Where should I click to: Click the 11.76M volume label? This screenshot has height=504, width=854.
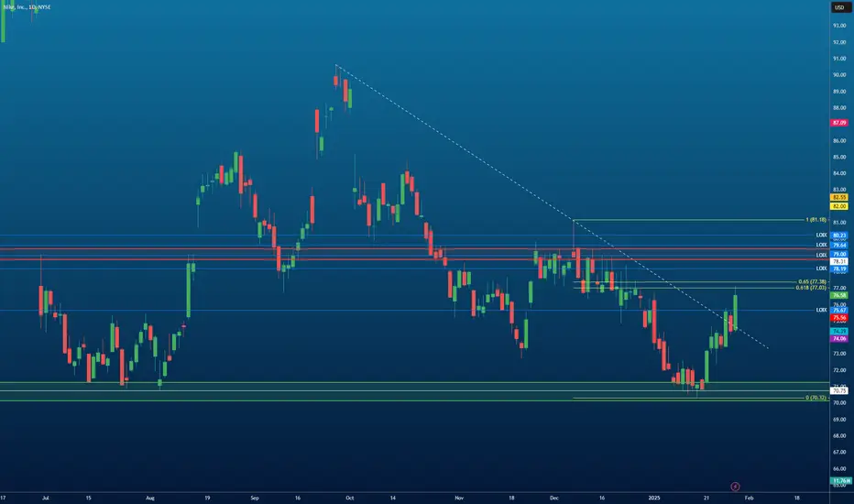click(840, 480)
